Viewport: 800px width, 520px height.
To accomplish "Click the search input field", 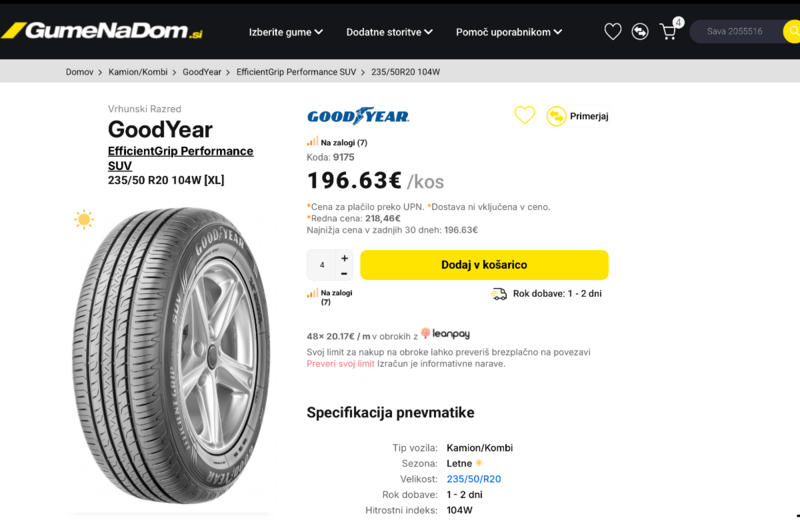I will (x=738, y=32).
